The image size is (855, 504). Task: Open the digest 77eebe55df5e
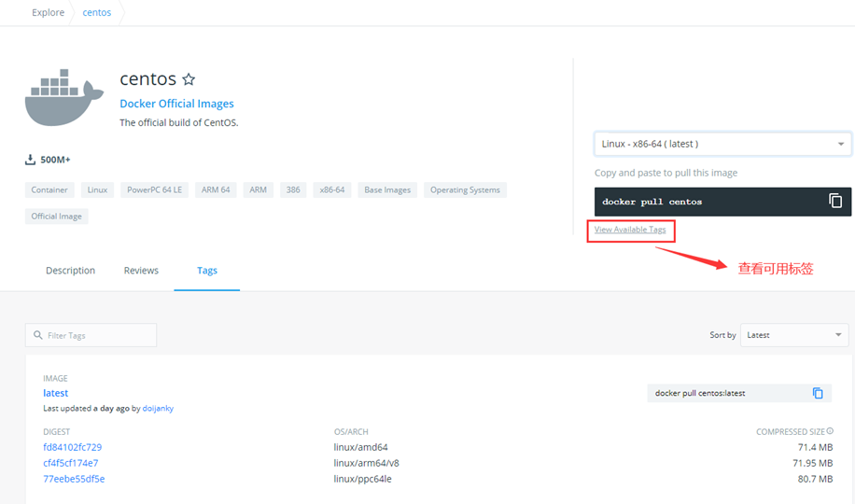click(x=74, y=479)
